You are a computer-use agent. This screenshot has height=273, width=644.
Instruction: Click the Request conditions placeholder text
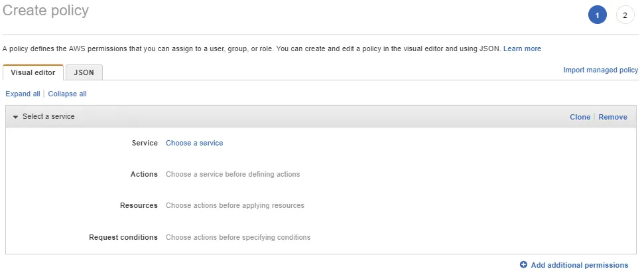tap(238, 237)
